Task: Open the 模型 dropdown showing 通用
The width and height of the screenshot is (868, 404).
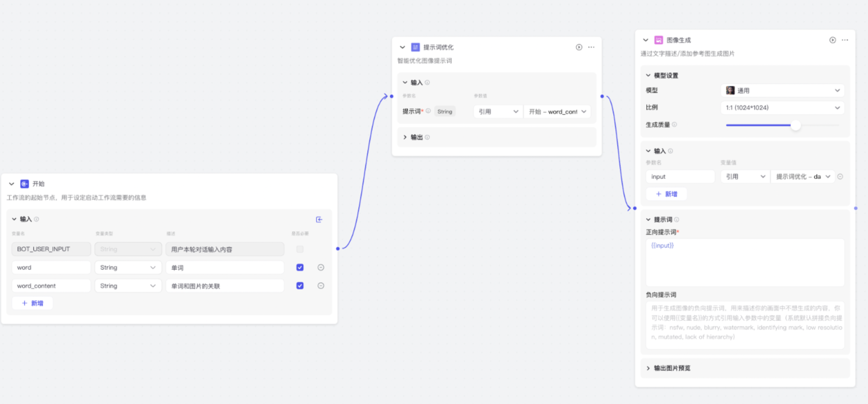Action: click(782, 90)
